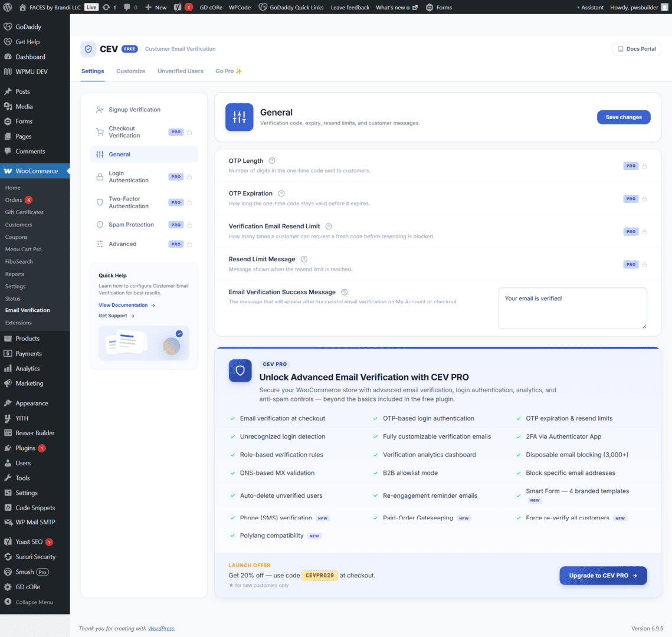This screenshot has height=637, width=672.
Task: Open Howdy, pwsbuilder account menu
Action: pos(639,7)
